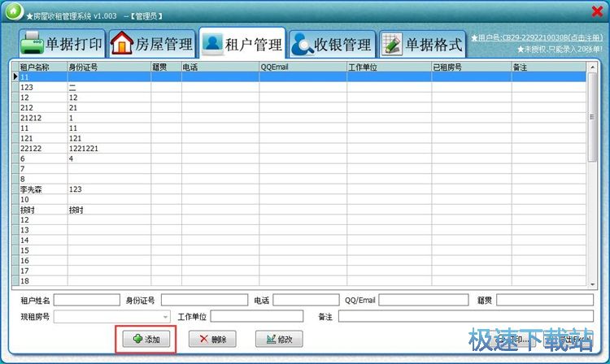Focus the 租户姓名 input field
This screenshot has height=364, width=610.
pos(87,300)
